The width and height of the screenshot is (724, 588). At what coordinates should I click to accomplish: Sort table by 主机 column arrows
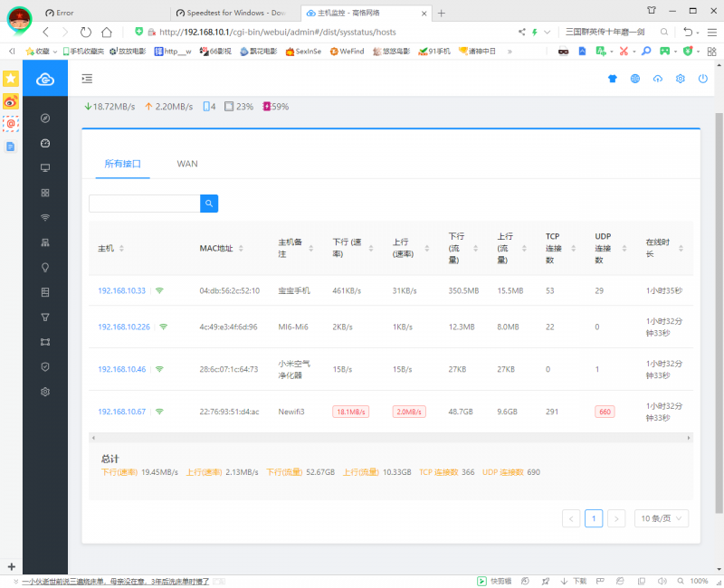[121, 249]
